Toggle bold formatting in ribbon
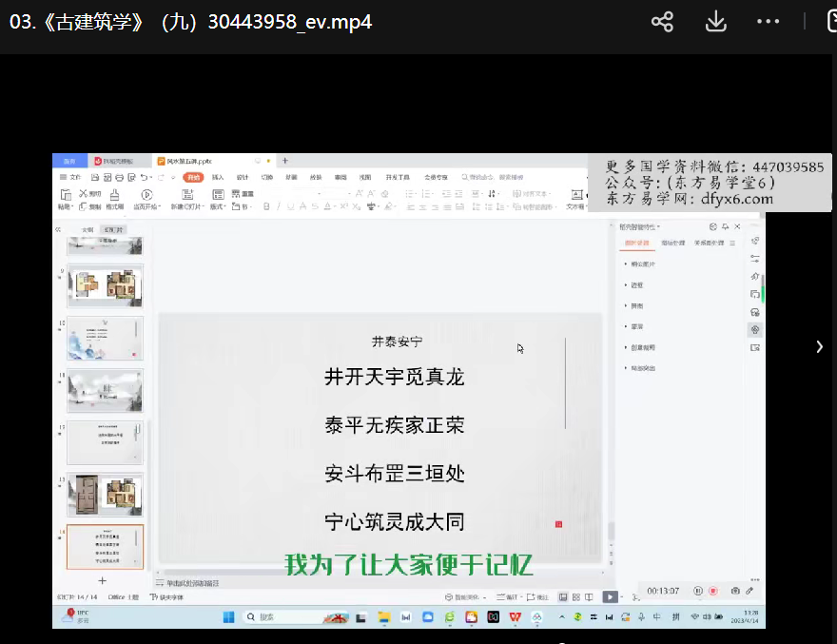This screenshot has height=644, width=837. [x=265, y=206]
